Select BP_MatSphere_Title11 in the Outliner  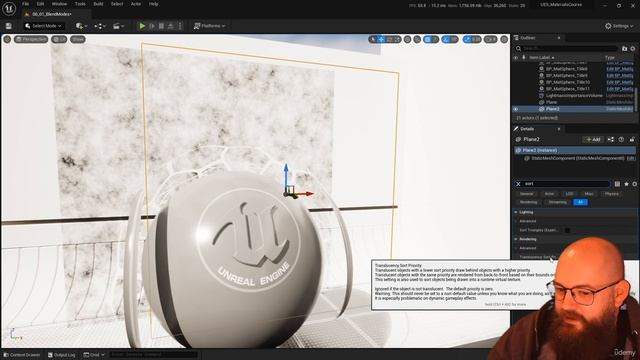[x=568, y=89]
